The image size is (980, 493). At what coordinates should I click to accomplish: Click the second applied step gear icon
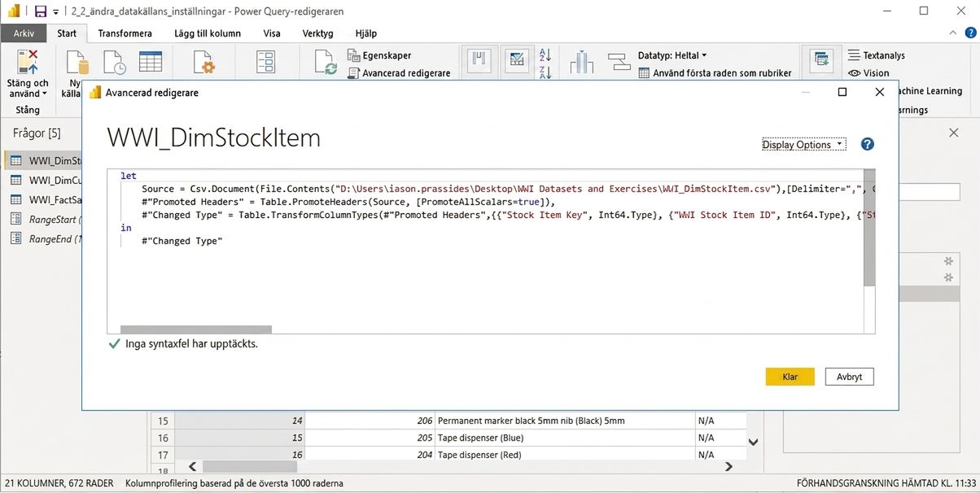click(x=947, y=277)
